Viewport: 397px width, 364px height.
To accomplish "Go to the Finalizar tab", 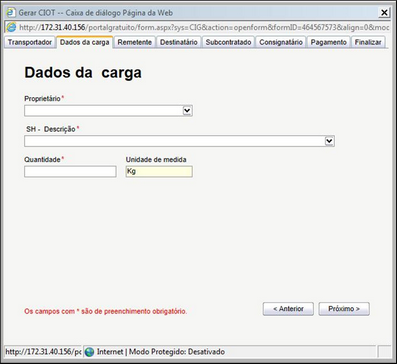I will coord(368,43).
